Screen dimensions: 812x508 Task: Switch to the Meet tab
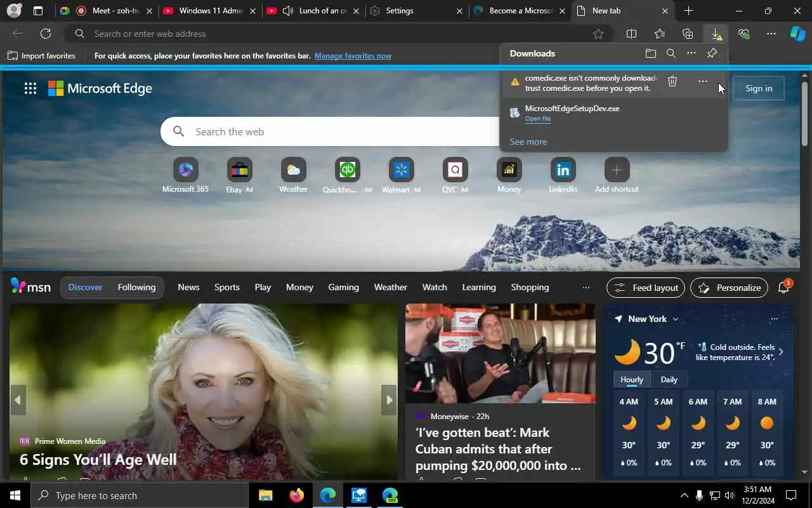pos(107,11)
